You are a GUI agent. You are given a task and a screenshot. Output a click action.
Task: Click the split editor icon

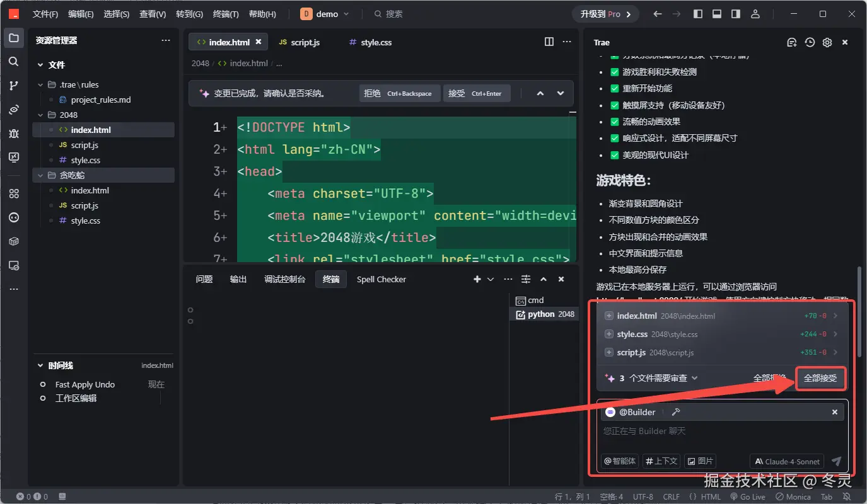point(549,42)
